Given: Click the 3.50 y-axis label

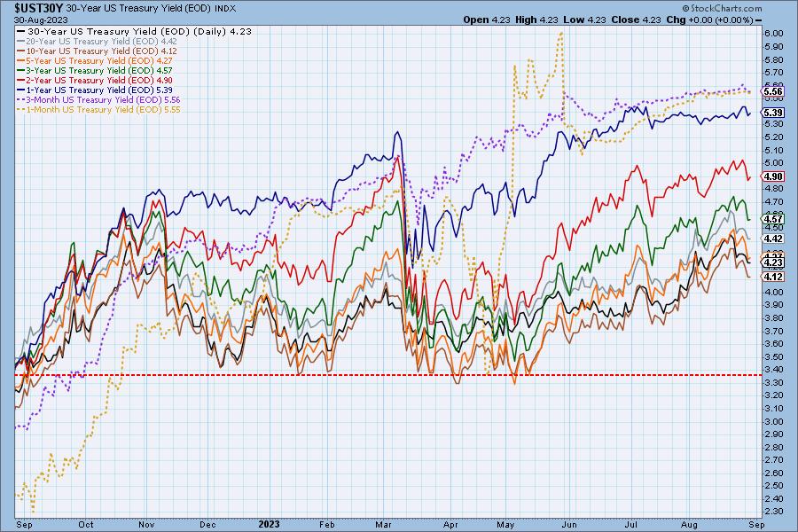Looking at the screenshot, I should [x=774, y=356].
